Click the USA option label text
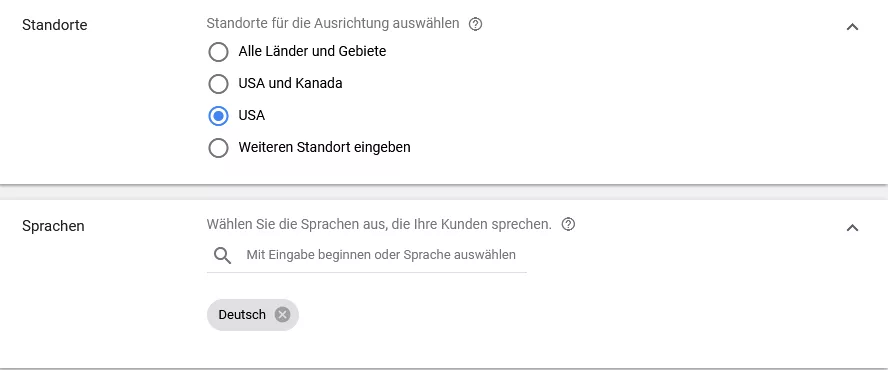This screenshot has height=370, width=888. pyautogui.click(x=251, y=116)
